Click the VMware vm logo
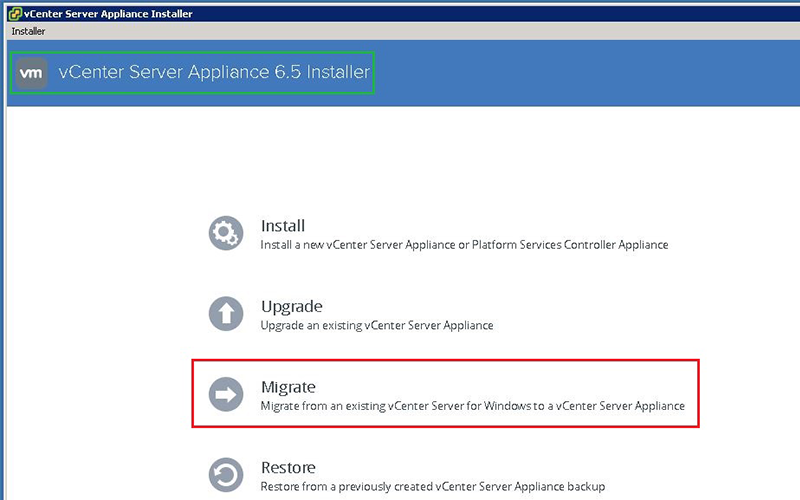800x500 pixels. (x=32, y=73)
